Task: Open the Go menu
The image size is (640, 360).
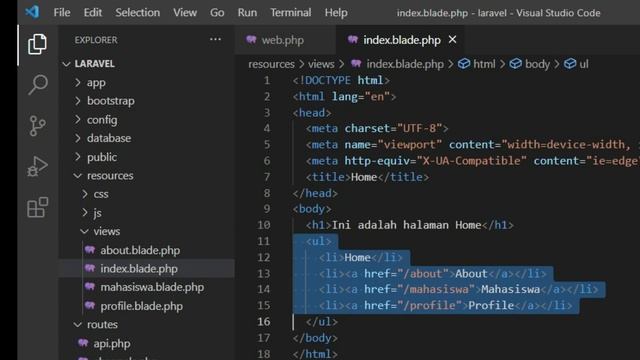Action: (x=217, y=13)
